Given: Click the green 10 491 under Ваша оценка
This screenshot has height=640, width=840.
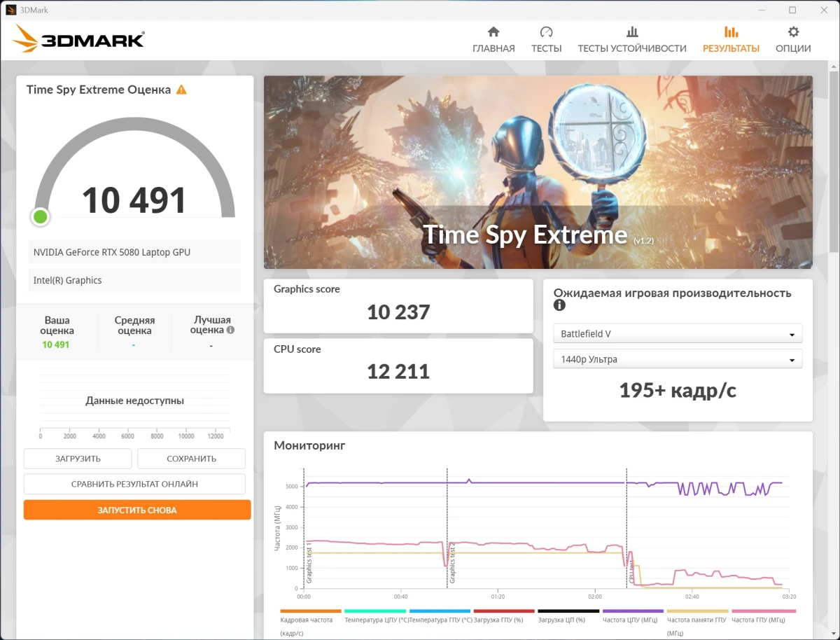Looking at the screenshot, I should click(x=56, y=345).
